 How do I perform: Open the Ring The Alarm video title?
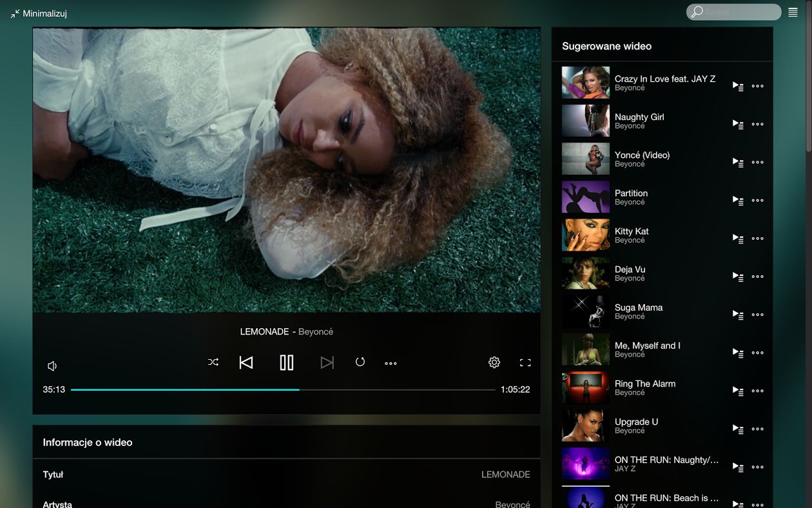pos(645,384)
